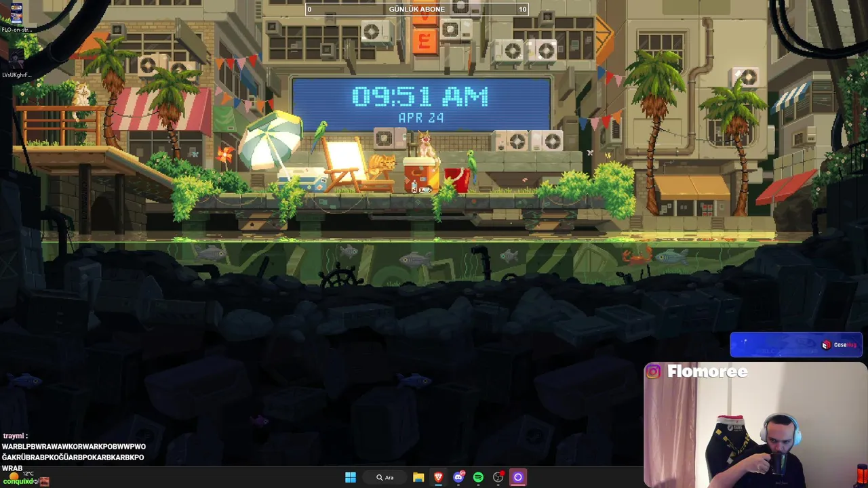This screenshot has height=488, width=868.
Task: Open the FLO-on-str... desktop file
Action: (16, 18)
